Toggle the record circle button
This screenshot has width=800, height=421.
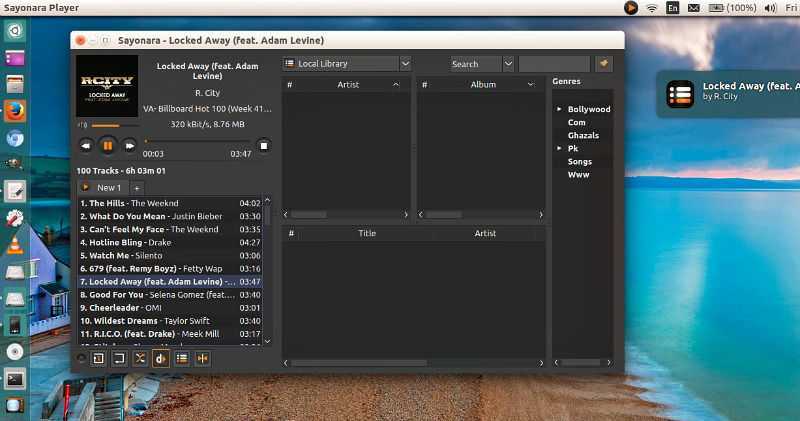pos(81,358)
